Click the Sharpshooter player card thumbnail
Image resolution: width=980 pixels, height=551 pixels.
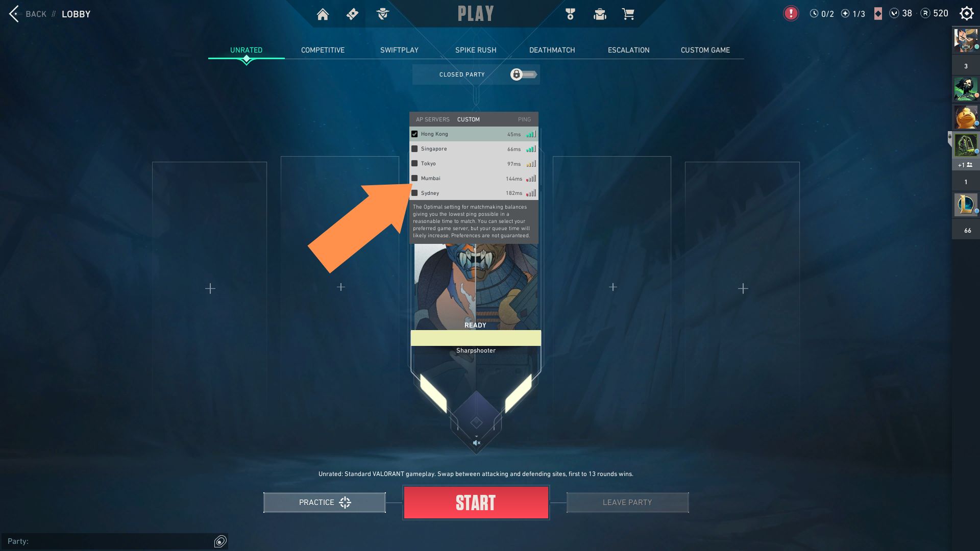click(x=476, y=283)
